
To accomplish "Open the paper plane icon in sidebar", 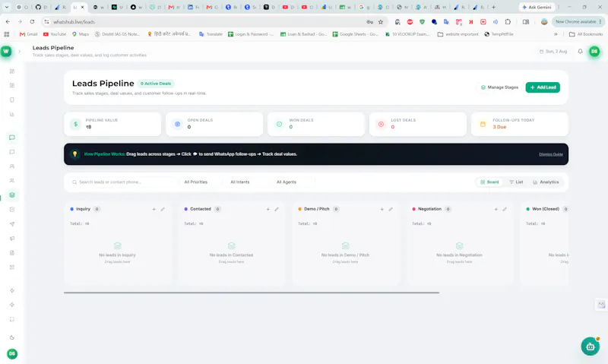I will (12, 224).
